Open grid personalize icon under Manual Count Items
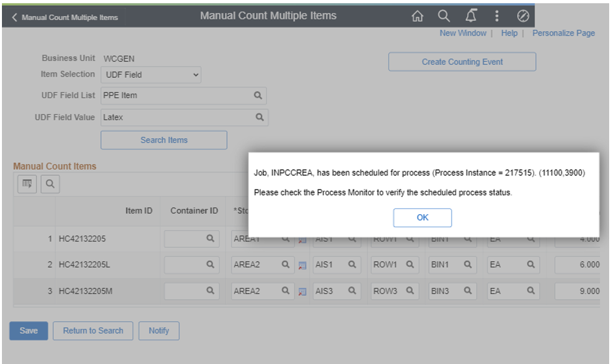615x364 pixels. pos(27,184)
